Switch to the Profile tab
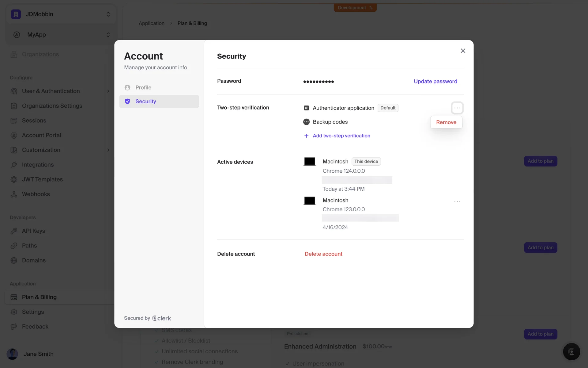 143,87
